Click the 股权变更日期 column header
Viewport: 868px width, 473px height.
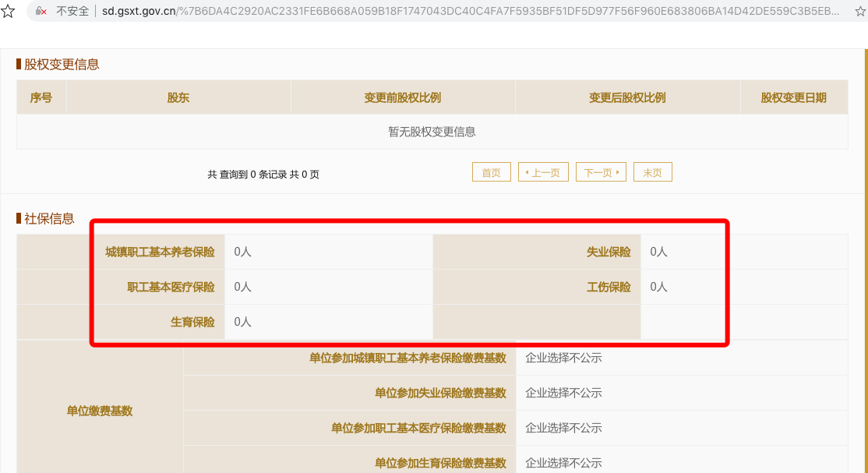(793, 97)
